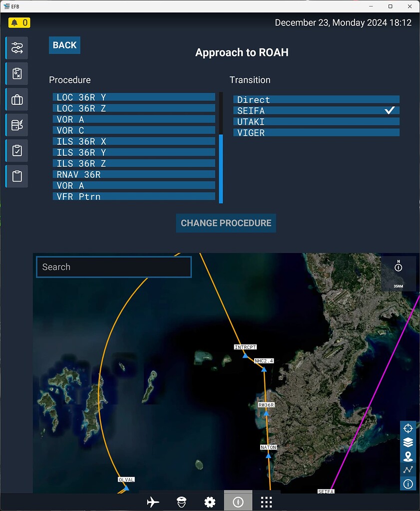Open the checklist panel in the sidebar
This screenshot has width=420, height=511.
click(x=16, y=150)
